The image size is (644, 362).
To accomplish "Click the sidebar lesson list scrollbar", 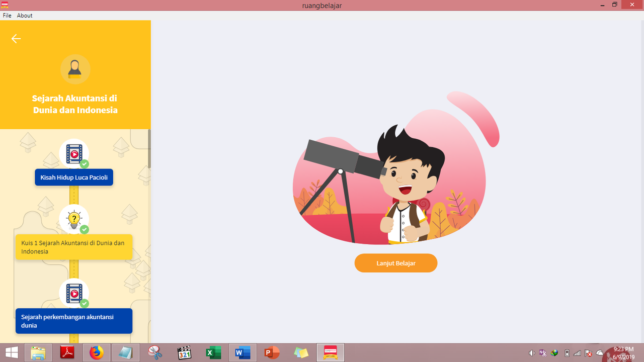I will click(x=149, y=149).
